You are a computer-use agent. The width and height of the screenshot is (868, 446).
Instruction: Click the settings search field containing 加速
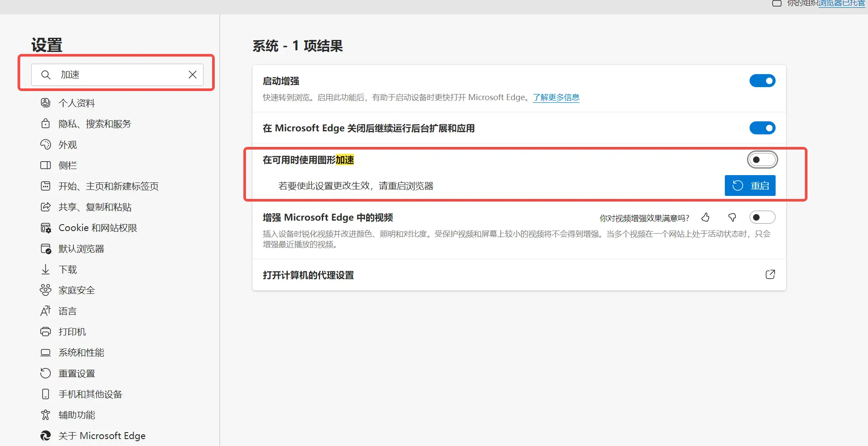117,75
